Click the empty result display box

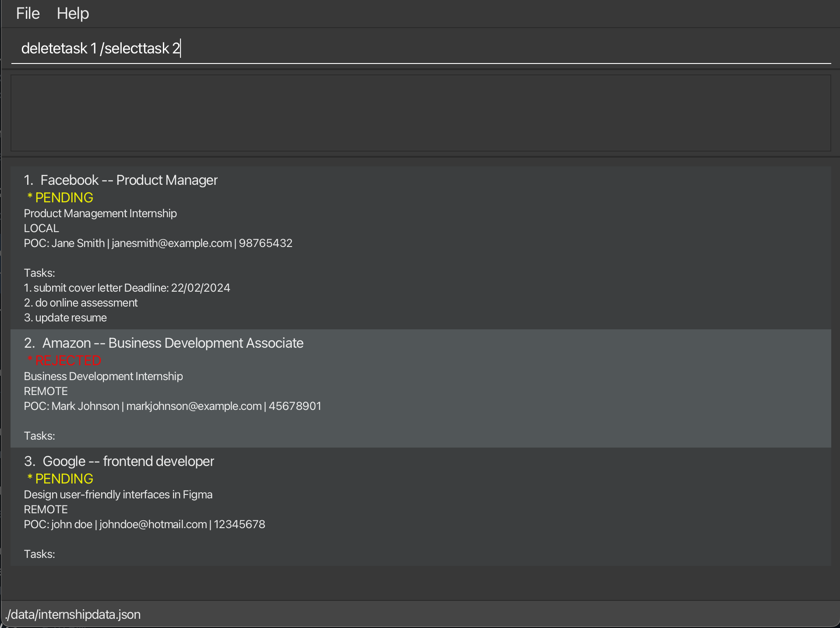coord(420,113)
